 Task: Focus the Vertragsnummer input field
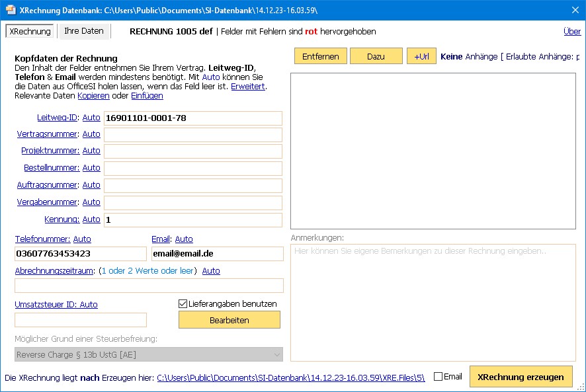coord(192,135)
